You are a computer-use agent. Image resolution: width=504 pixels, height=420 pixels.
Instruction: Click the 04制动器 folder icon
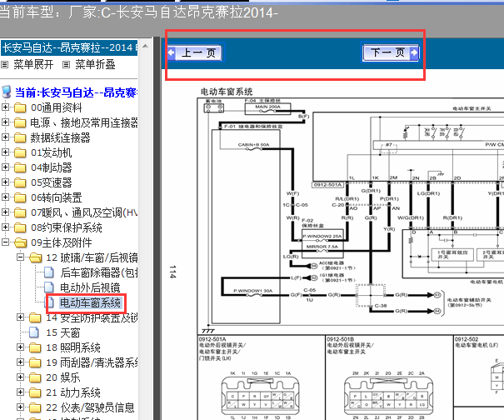[x=20, y=167]
